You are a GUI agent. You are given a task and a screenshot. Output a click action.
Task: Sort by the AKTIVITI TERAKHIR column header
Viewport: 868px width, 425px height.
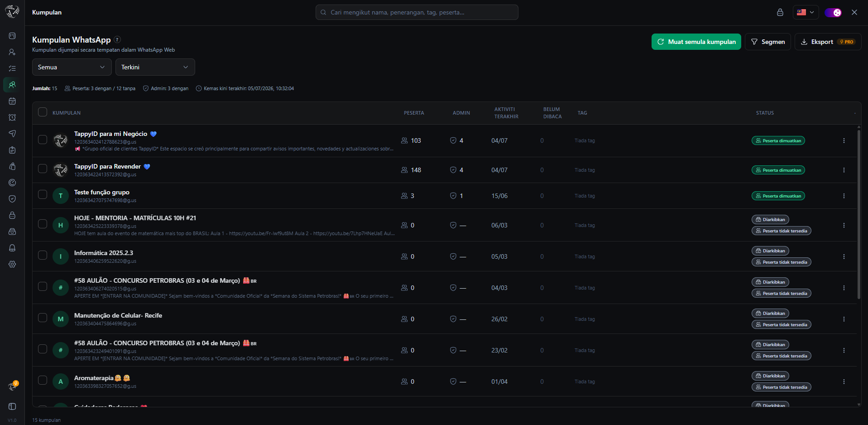(x=506, y=113)
